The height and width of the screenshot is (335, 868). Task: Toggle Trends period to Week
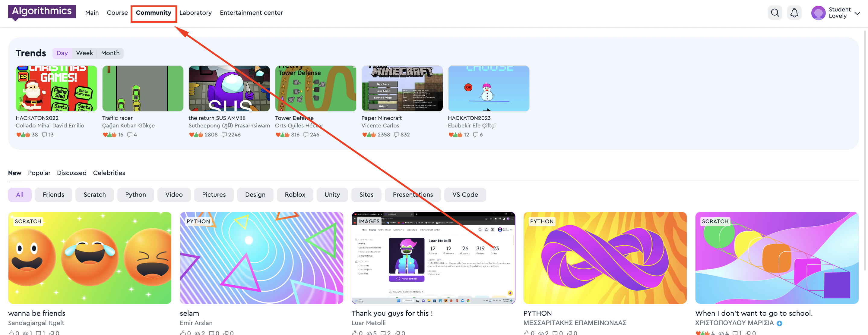coord(84,53)
